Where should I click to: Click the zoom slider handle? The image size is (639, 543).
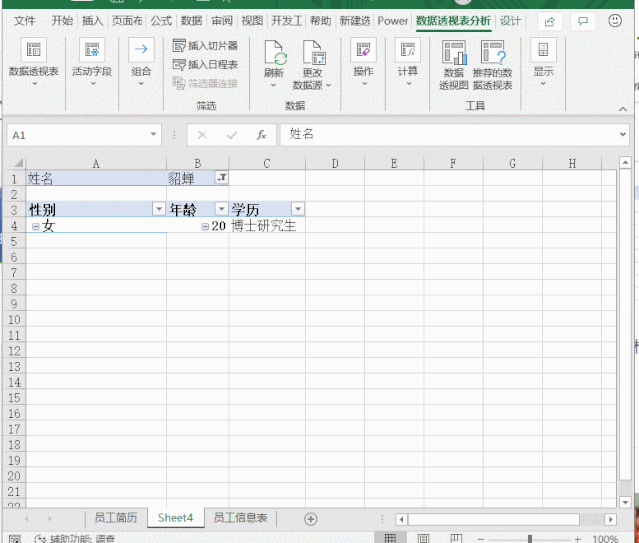tap(530, 539)
